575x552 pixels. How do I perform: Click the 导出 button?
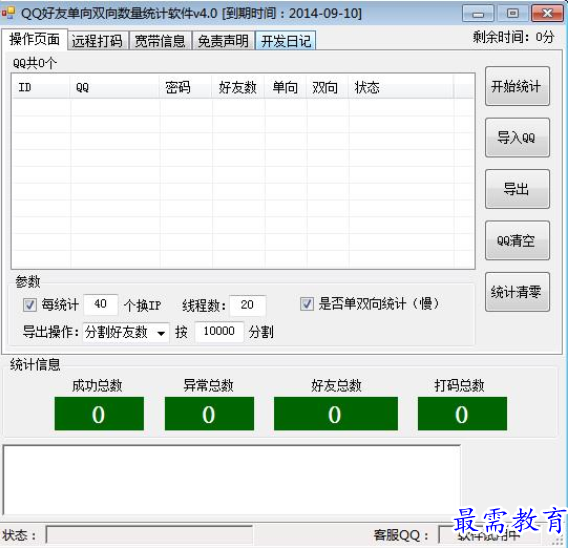(517, 189)
